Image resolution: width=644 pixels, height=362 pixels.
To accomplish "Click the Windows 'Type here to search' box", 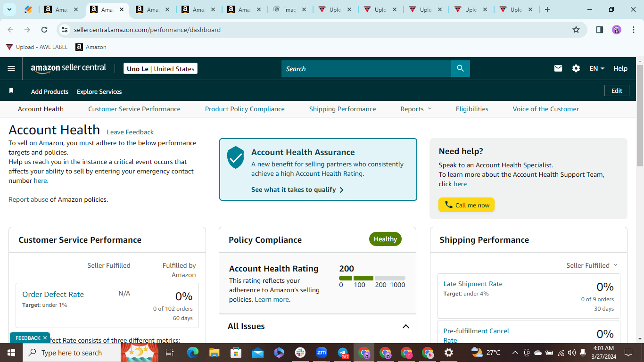I will (71, 353).
